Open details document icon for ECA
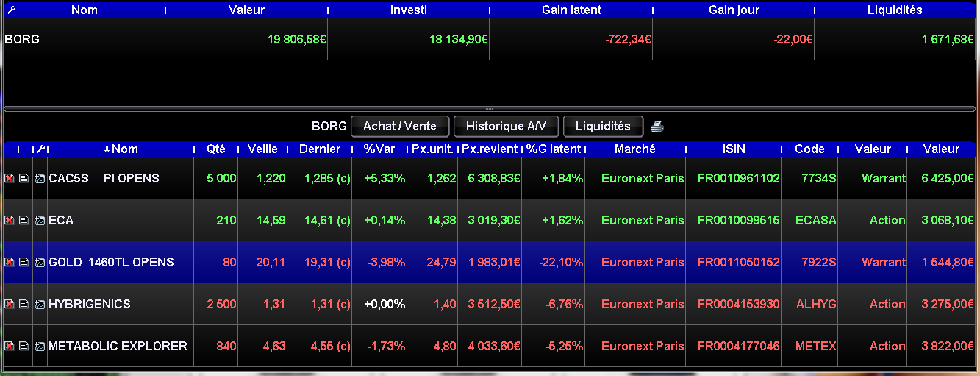 [x=24, y=220]
